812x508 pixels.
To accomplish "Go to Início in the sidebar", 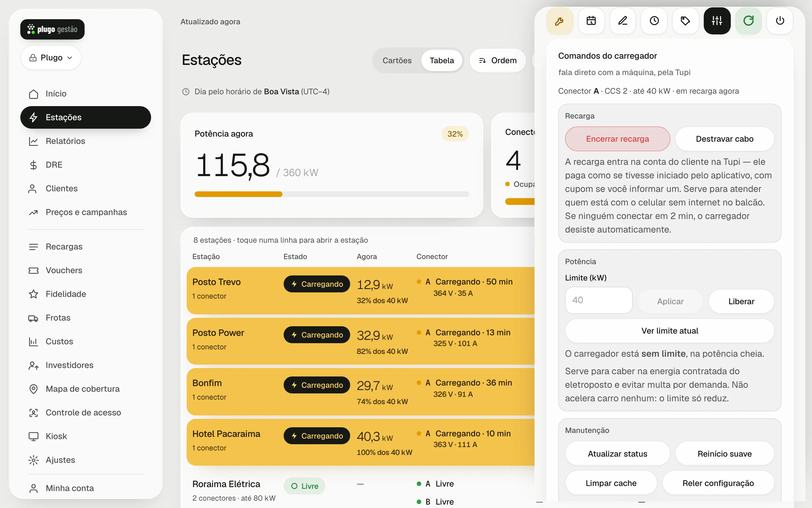I will [x=85, y=94].
